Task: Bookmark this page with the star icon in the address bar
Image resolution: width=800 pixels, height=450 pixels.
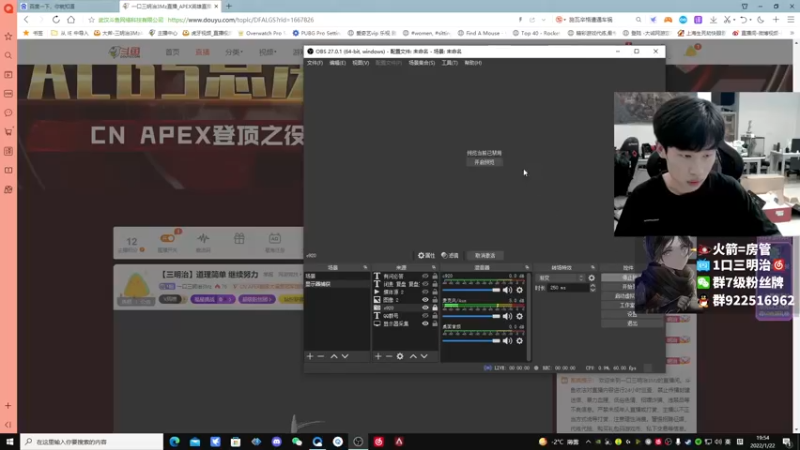Action: click(x=91, y=20)
